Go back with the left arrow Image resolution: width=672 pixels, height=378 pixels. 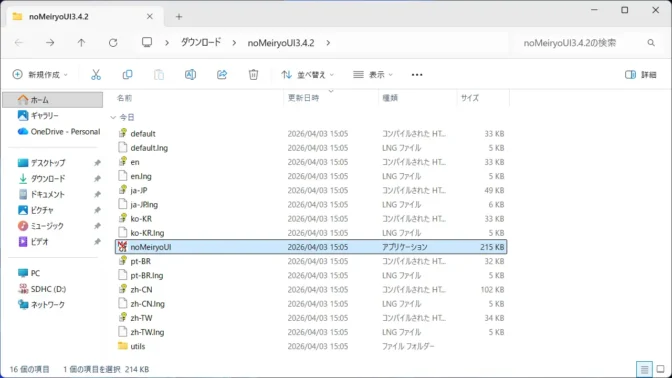point(19,42)
